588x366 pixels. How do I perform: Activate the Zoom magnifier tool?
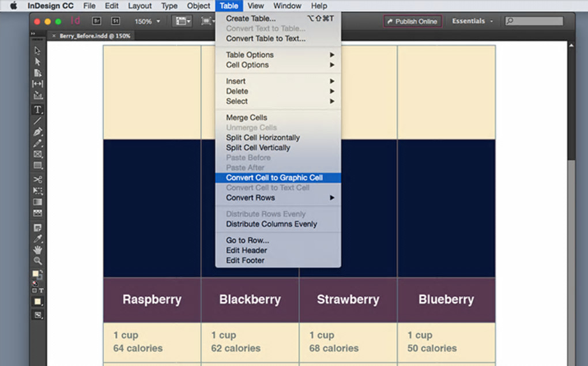37,261
